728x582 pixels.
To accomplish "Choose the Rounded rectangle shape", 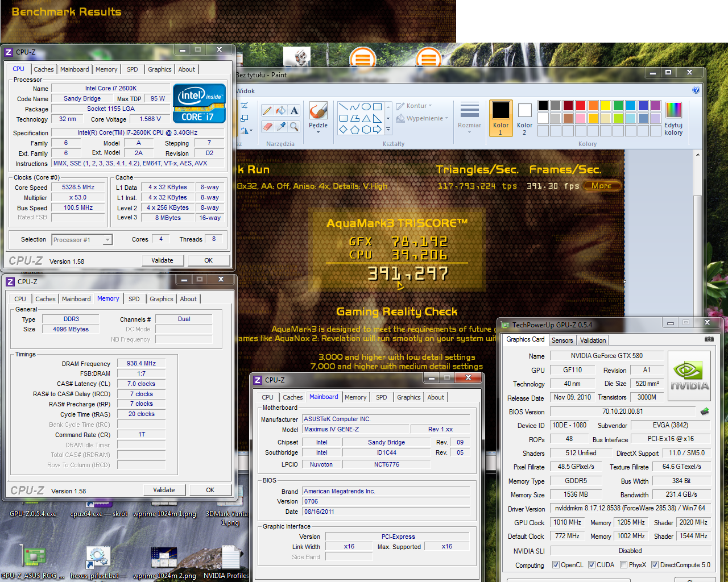I will [x=343, y=118].
